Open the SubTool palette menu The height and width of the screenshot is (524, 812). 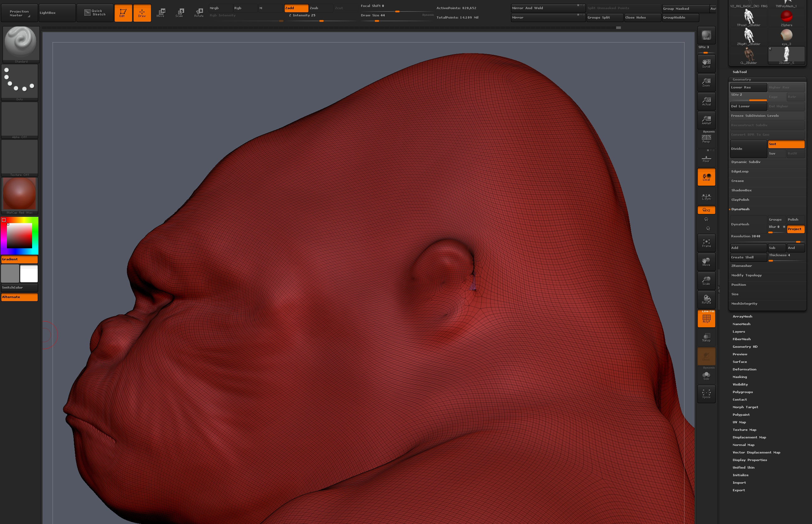pos(740,72)
